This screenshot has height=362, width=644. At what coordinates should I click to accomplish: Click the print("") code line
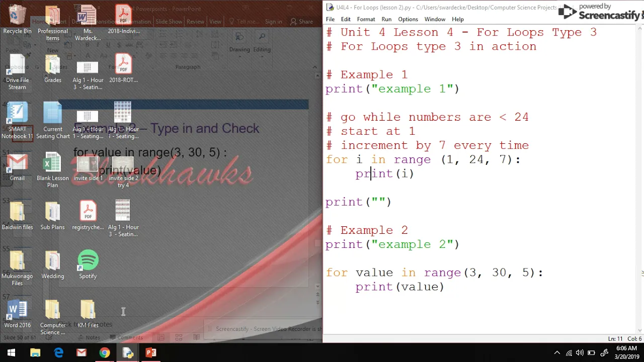tap(358, 202)
